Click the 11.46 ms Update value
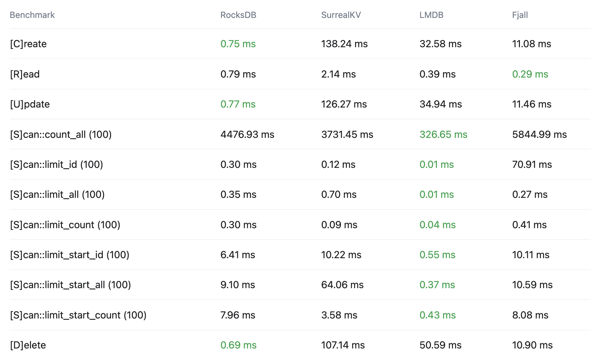 (x=532, y=104)
